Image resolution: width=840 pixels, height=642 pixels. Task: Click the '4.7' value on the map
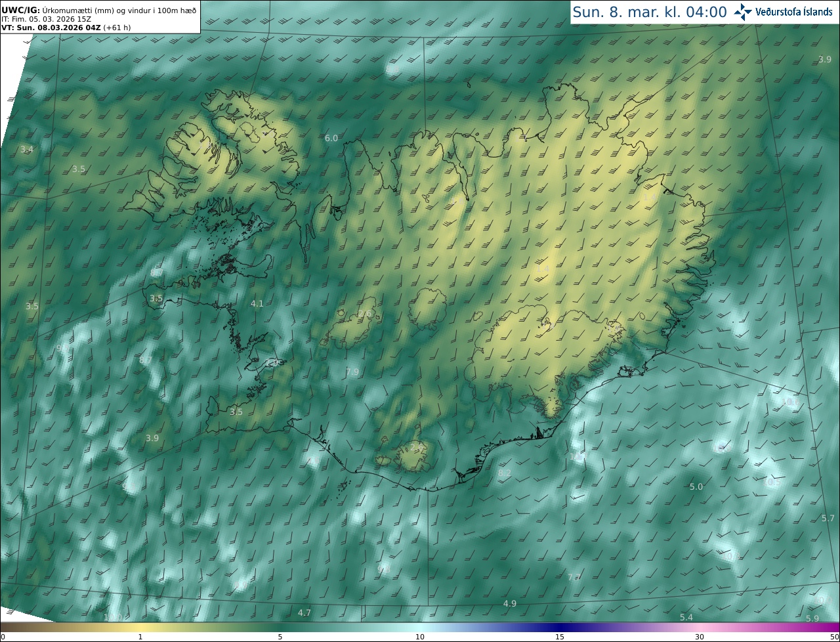(304, 612)
